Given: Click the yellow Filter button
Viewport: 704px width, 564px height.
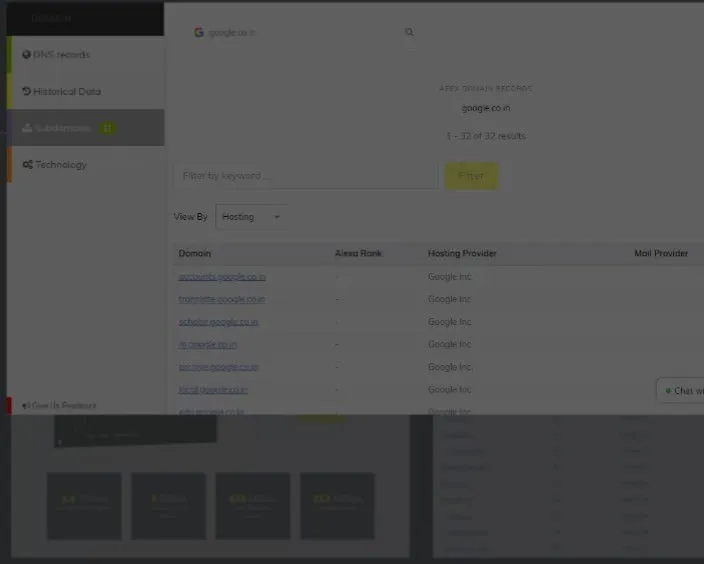Looking at the screenshot, I should coord(471,176).
